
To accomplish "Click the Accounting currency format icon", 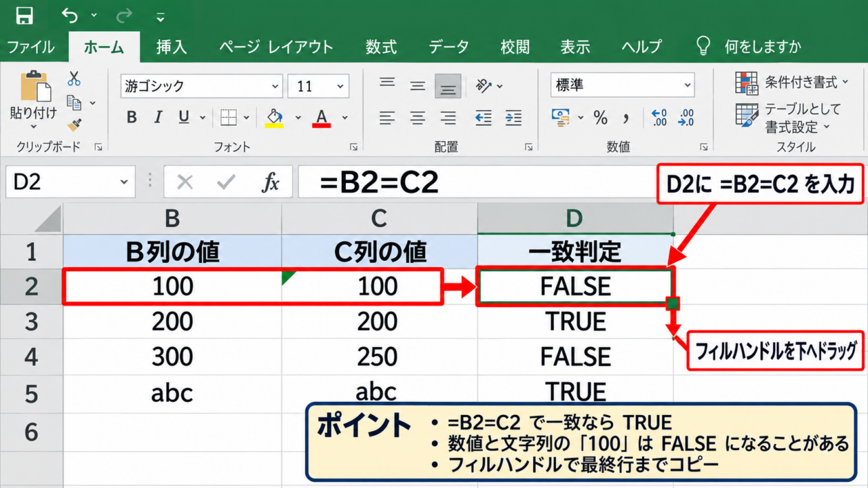I will [x=561, y=117].
